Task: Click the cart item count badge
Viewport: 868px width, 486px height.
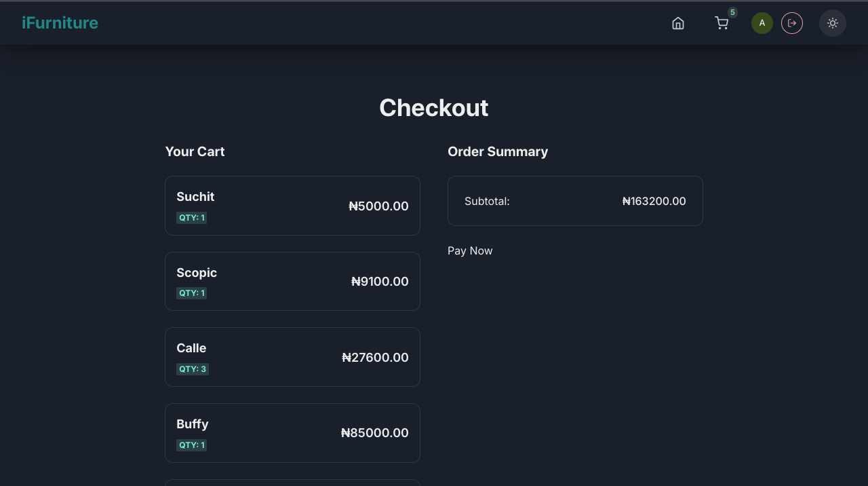Action: (x=732, y=12)
